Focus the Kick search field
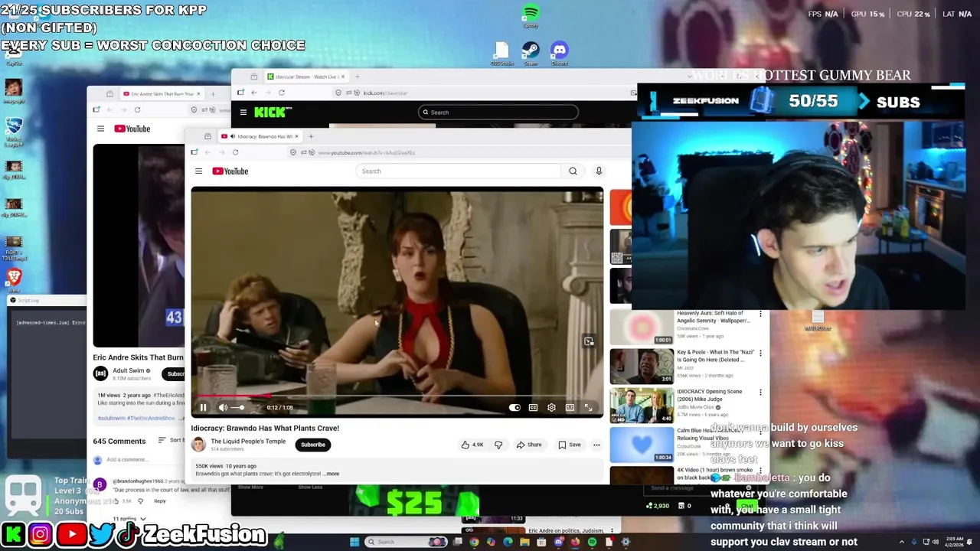The height and width of the screenshot is (551, 980). 498,112
